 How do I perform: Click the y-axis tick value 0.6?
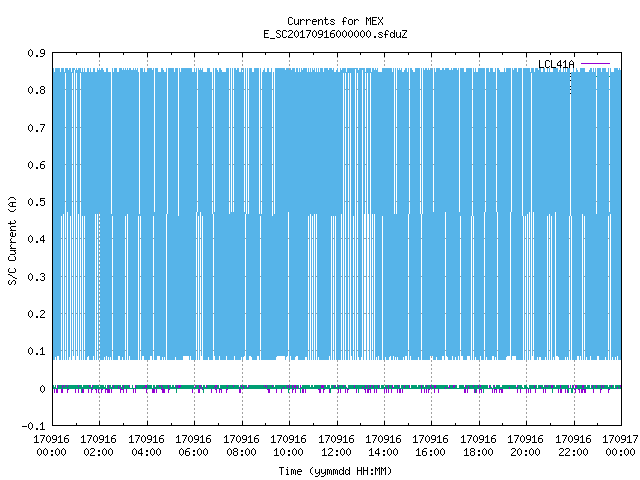pyautogui.click(x=36, y=165)
